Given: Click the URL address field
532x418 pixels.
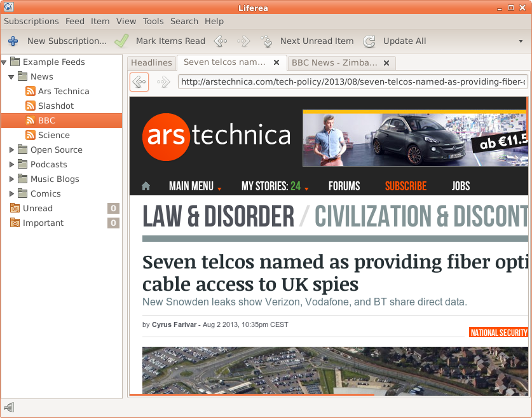Looking at the screenshot, I should (353, 81).
